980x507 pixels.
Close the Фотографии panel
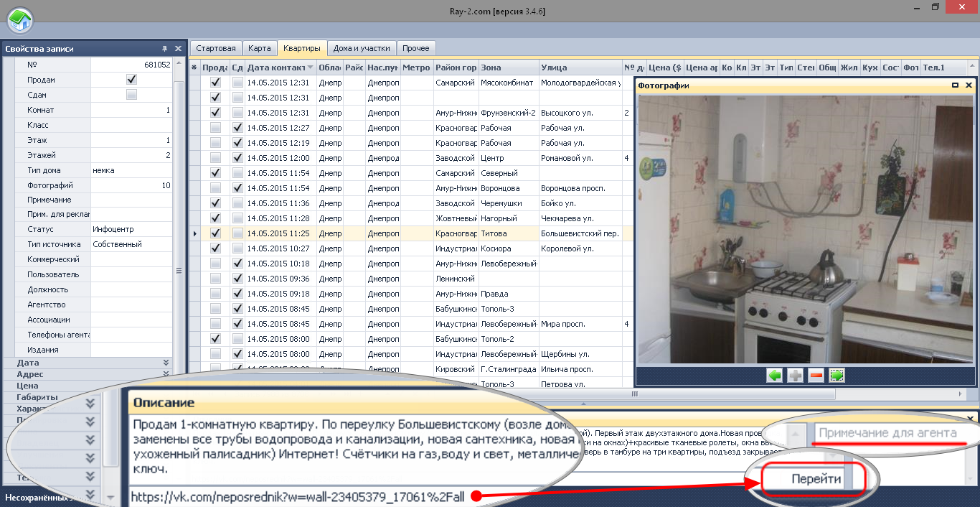click(x=968, y=85)
